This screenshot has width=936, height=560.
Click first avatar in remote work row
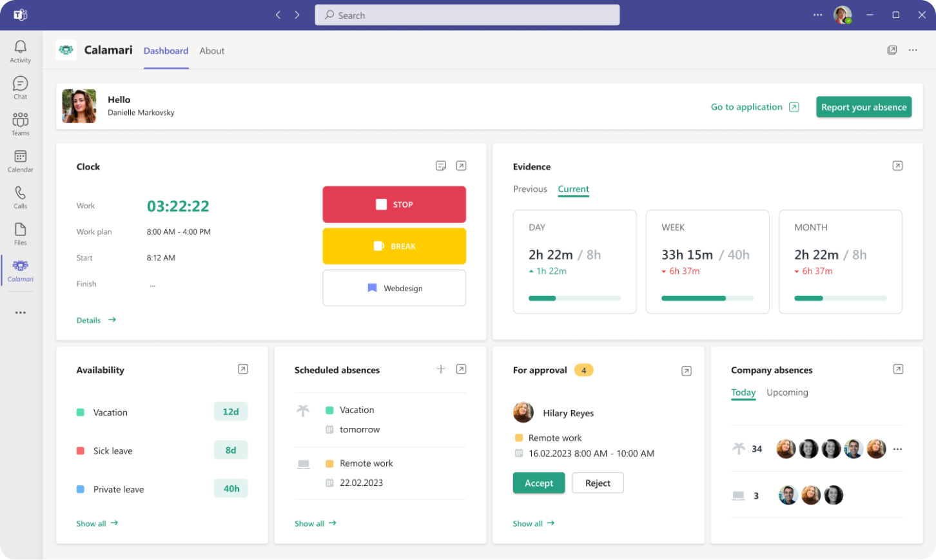pyautogui.click(x=788, y=495)
